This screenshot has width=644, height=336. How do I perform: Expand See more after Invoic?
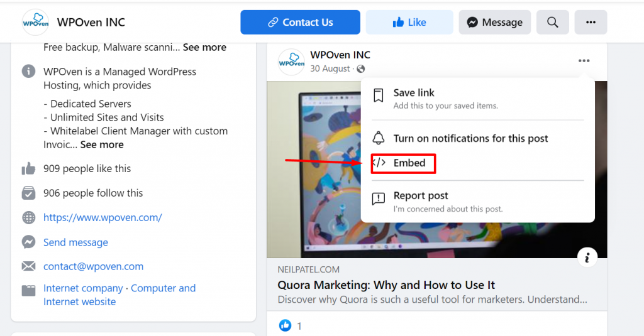pos(102,144)
